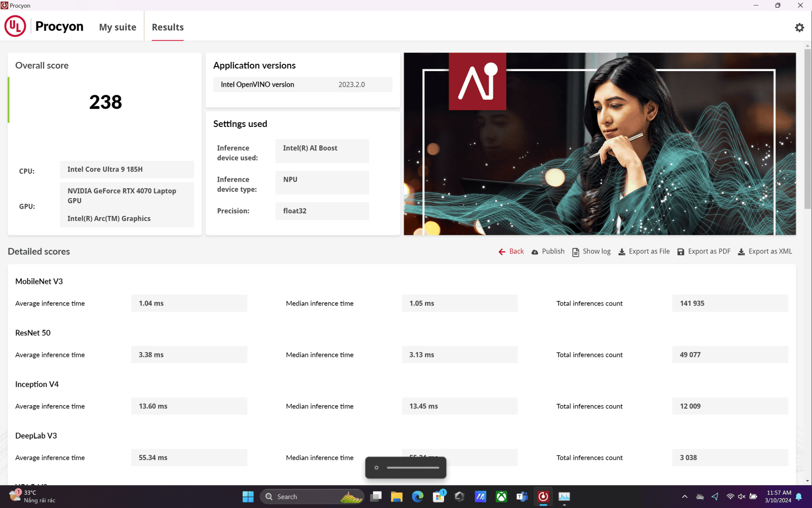Export result as File

click(644, 251)
